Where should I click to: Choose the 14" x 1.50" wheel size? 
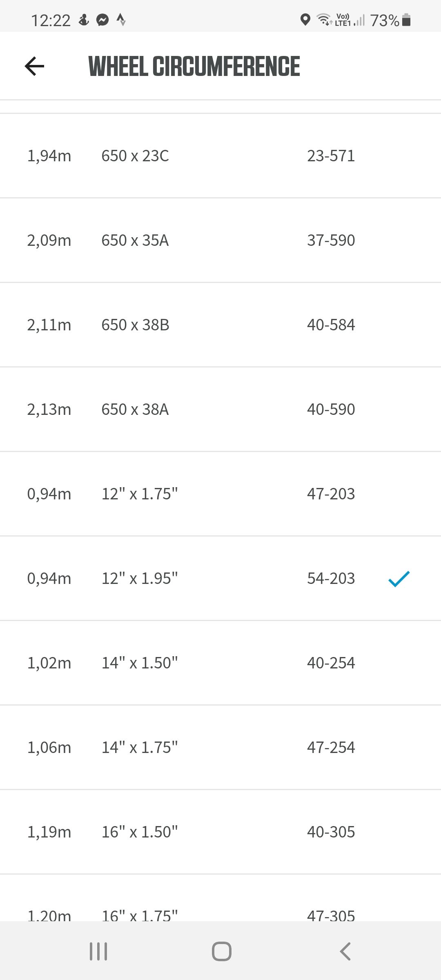[220, 663]
